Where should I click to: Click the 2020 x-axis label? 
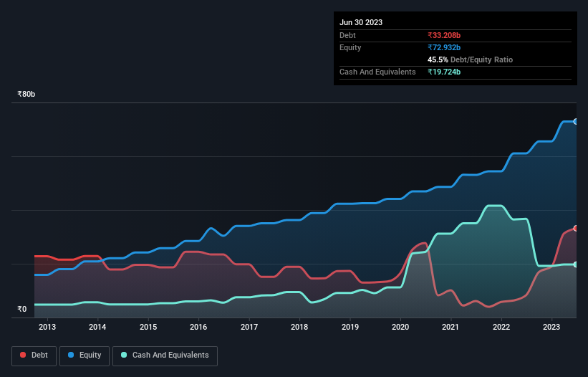400,327
